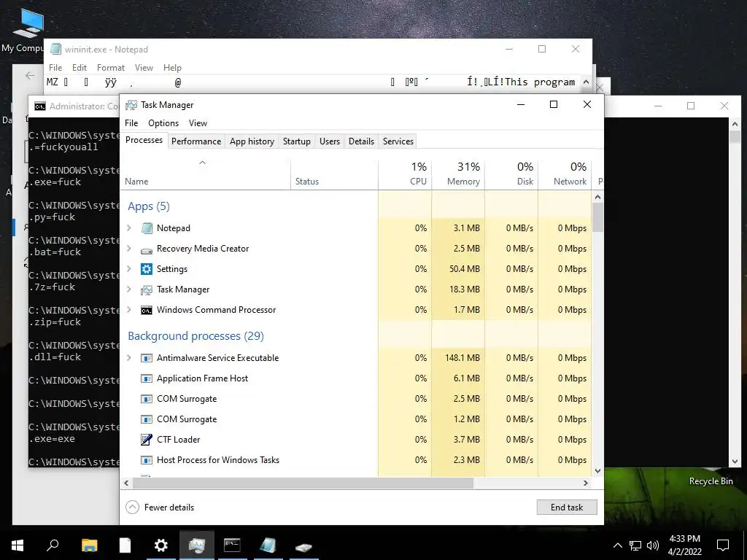Open taskbar Search magnifier
The image size is (747, 560).
[53, 545]
